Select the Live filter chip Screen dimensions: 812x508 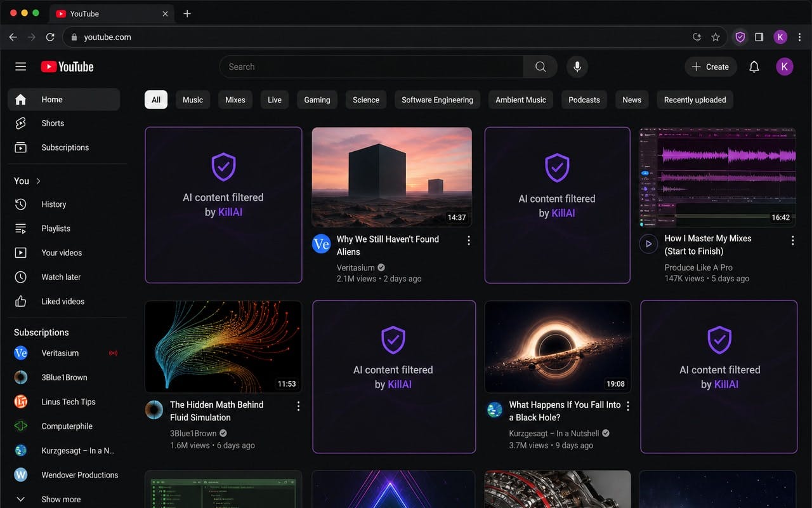(275, 100)
